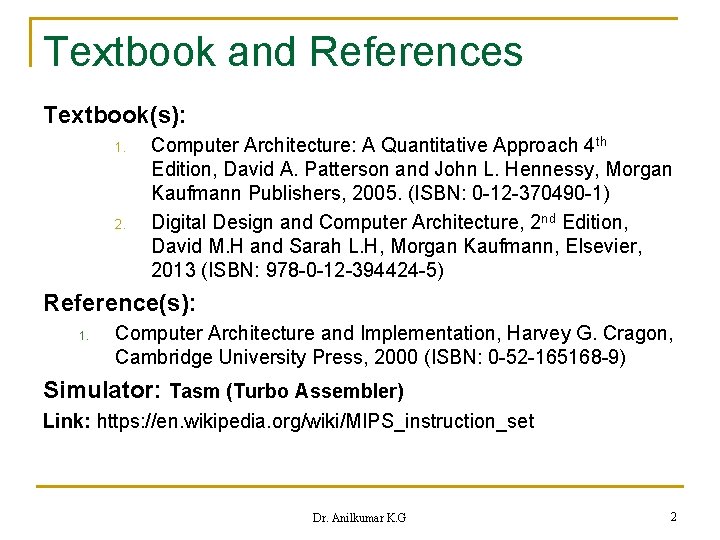Click footer text 'Dr. Anilkumar K.G'

tap(359, 518)
